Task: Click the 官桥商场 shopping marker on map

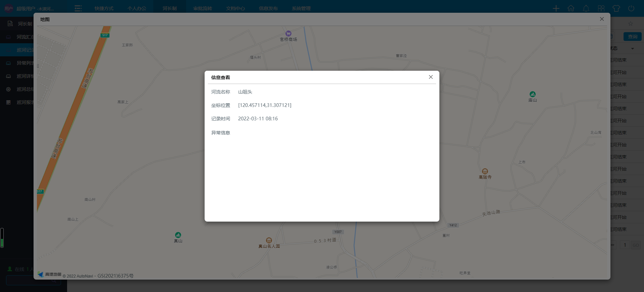Action: (x=288, y=34)
